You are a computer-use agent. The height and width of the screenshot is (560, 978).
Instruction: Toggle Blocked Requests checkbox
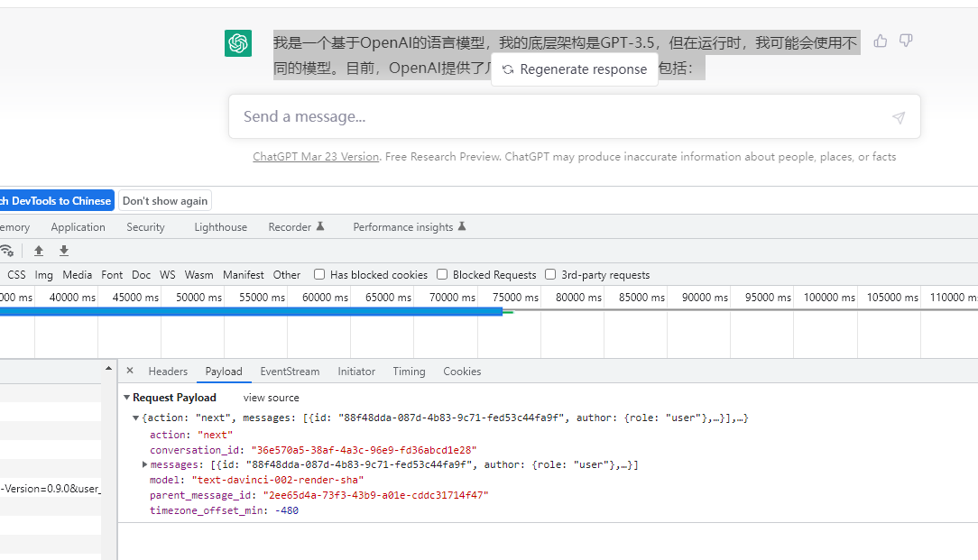point(442,274)
